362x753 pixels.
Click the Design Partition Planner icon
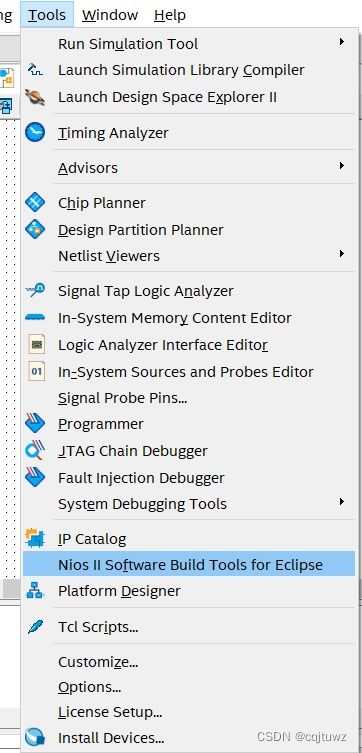(35, 229)
